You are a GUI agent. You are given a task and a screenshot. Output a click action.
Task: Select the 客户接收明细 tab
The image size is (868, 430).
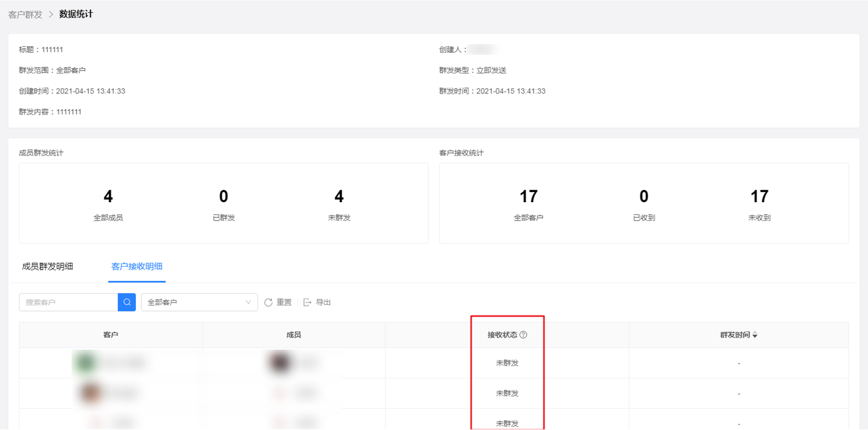point(137,266)
